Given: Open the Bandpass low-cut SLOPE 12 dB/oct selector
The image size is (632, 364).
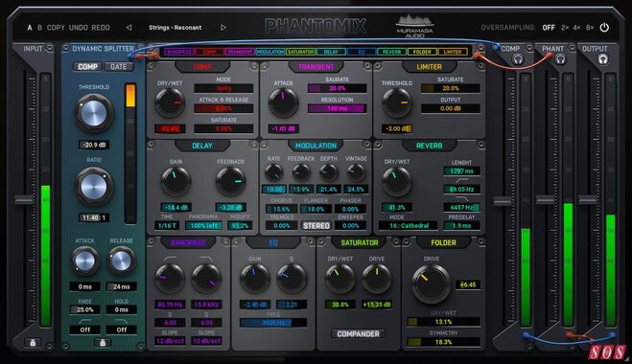Looking at the screenshot, I should coord(170,341).
